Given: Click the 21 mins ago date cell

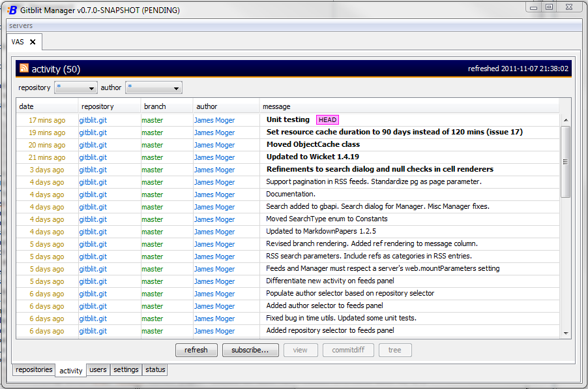Looking at the screenshot, I should (x=47, y=157).
